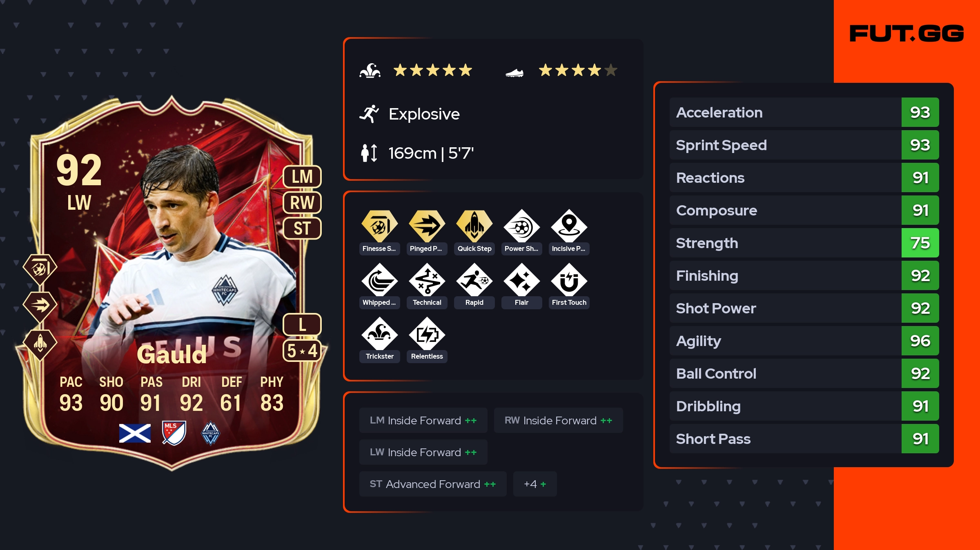Click the Trickster playstyle icon

point(379,334)
